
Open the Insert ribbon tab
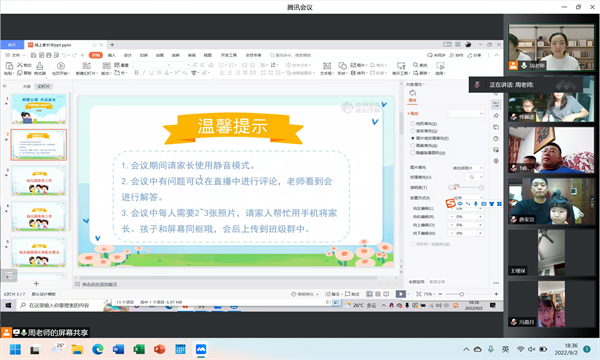click(111, 55)
